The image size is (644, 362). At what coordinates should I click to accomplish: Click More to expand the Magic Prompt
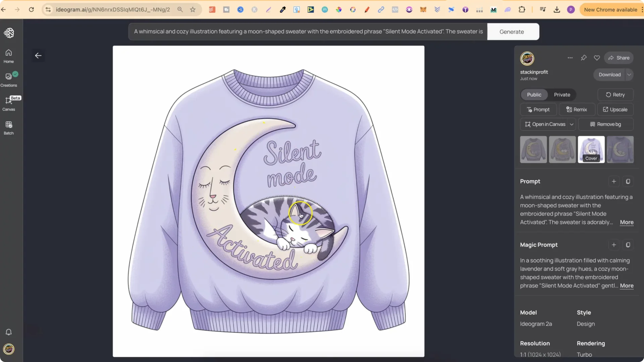pyautogui.click(x=627, y=286)
